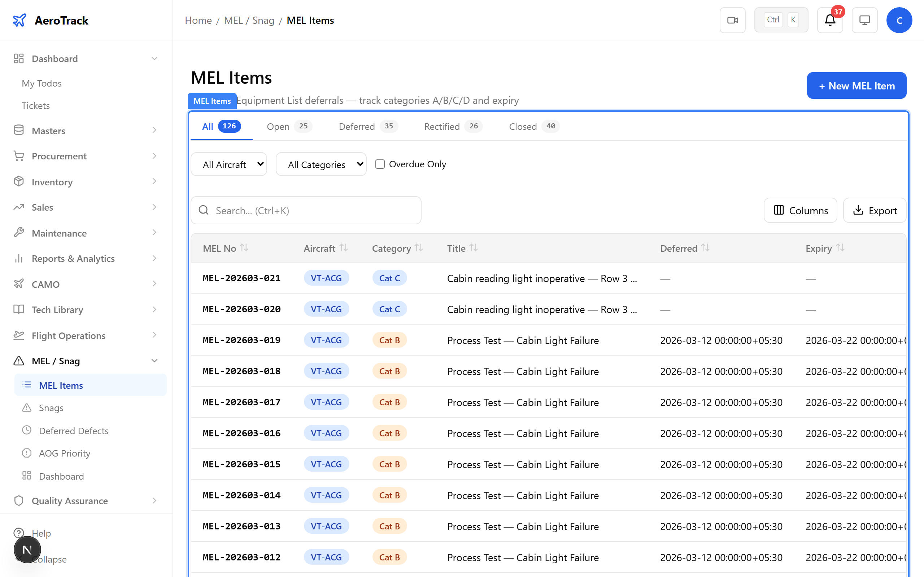Open the Rectified tab showing 26 items
This screenshot has width=924, height=577.
click(442, 126)
